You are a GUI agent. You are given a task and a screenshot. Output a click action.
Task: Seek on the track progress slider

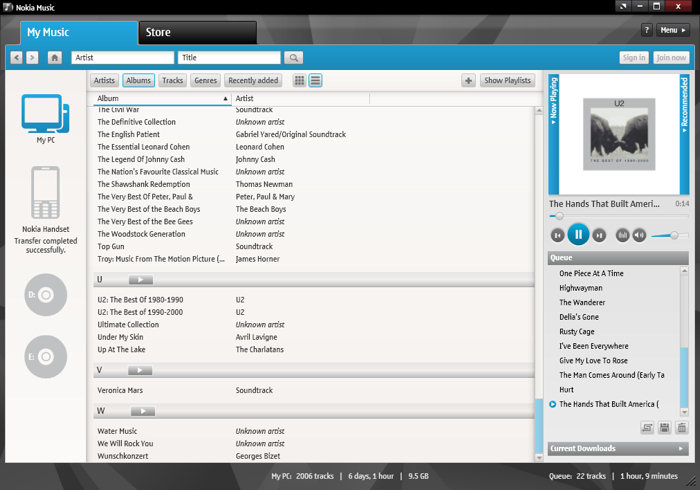(619, 216)
